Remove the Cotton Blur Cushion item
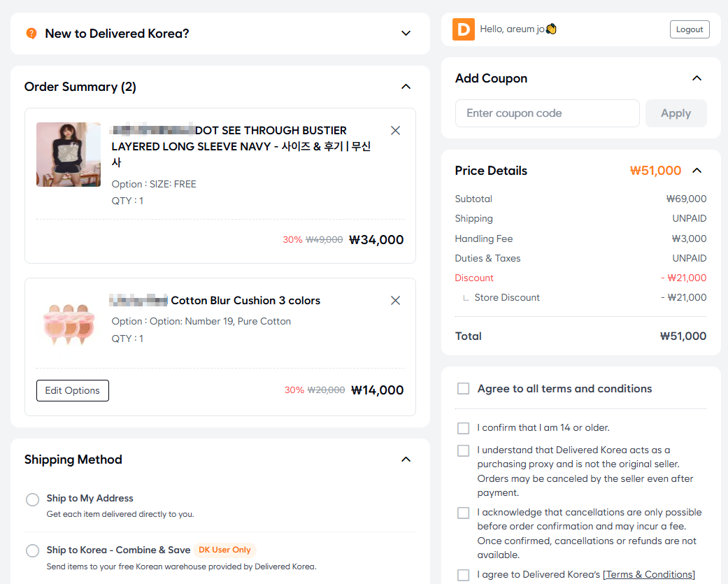 (395, 300)
